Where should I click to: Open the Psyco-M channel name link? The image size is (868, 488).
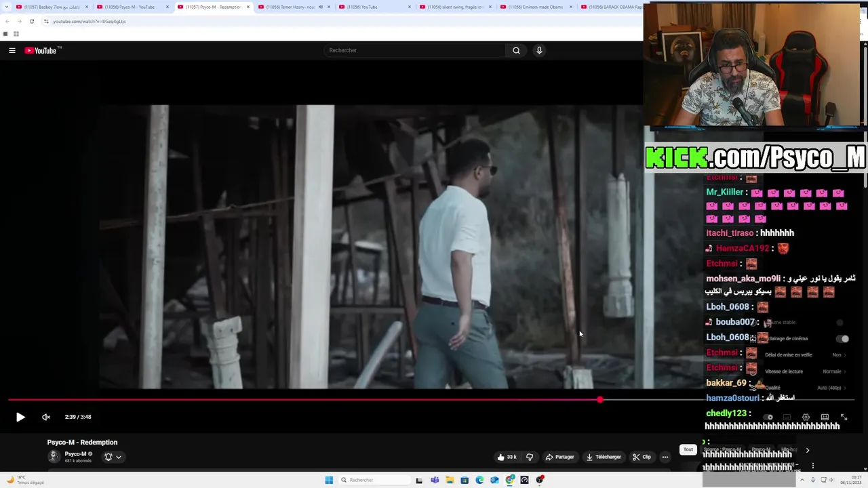[x=75, y=454]
